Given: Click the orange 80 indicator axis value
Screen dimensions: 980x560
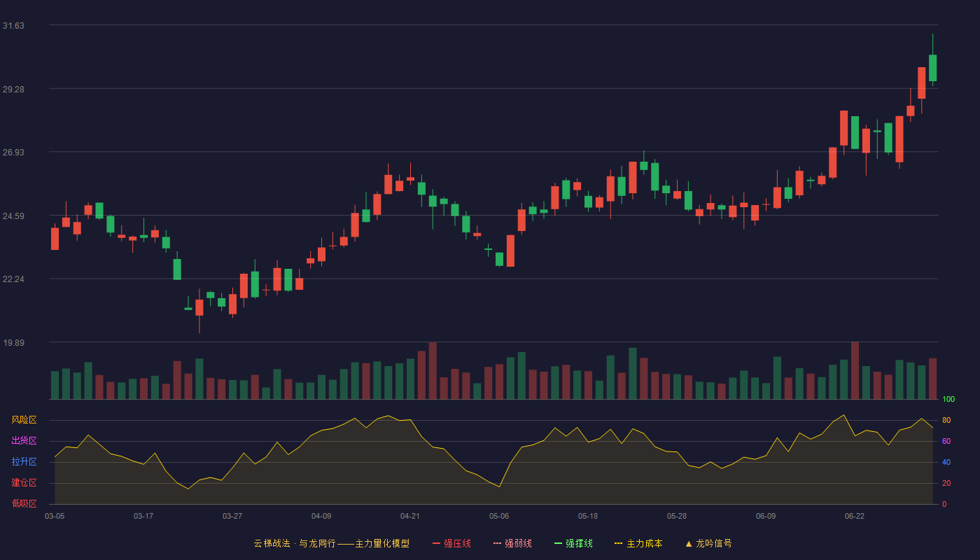Looking at the screenshot, I should pos(946,420).
